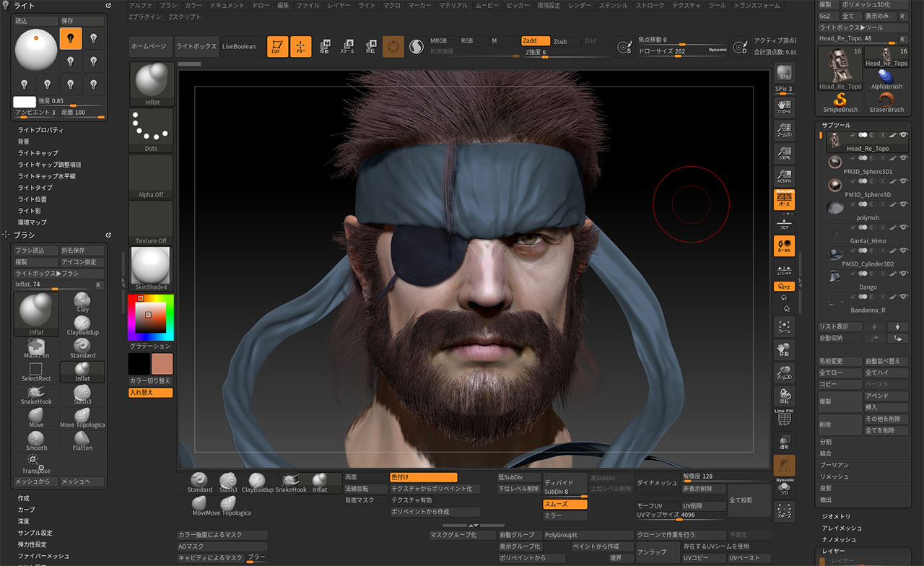Click the LiveBoolean button
The height and width of the screenshot is (566, 924).
239,47
